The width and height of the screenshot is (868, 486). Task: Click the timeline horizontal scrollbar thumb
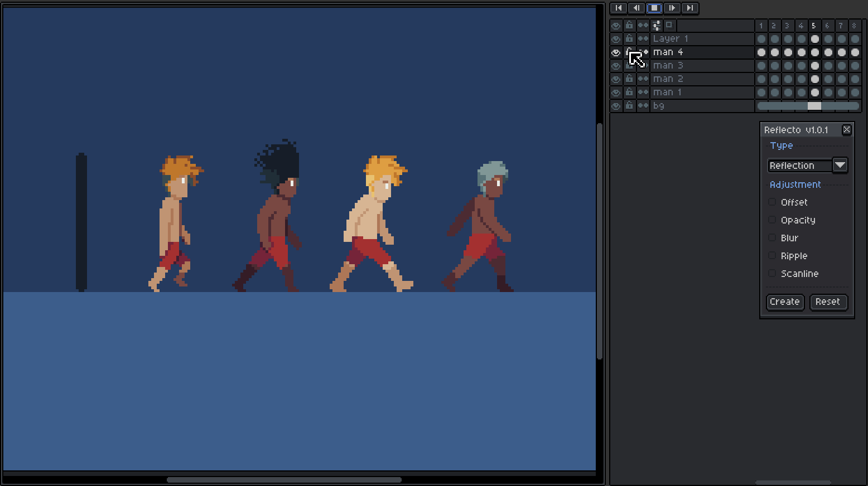793,483
